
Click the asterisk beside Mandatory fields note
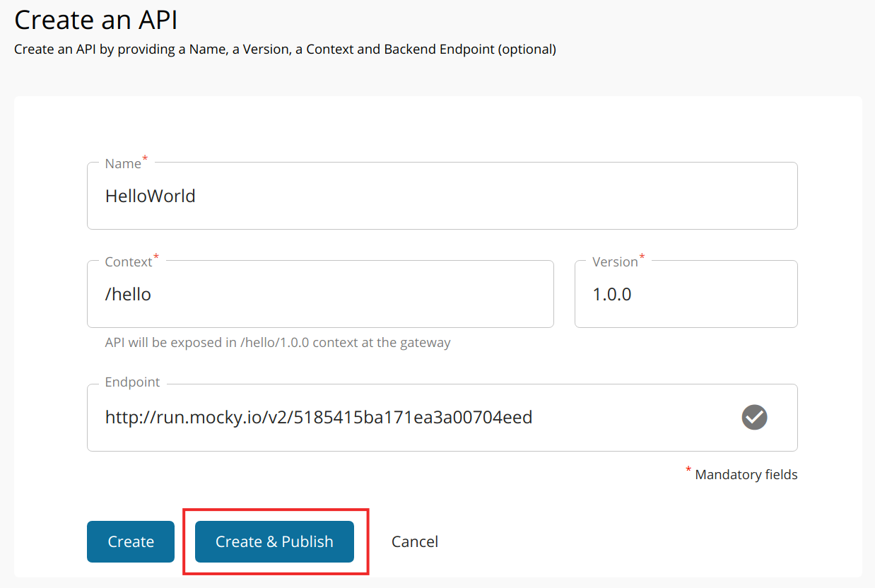tap(688, 469)
